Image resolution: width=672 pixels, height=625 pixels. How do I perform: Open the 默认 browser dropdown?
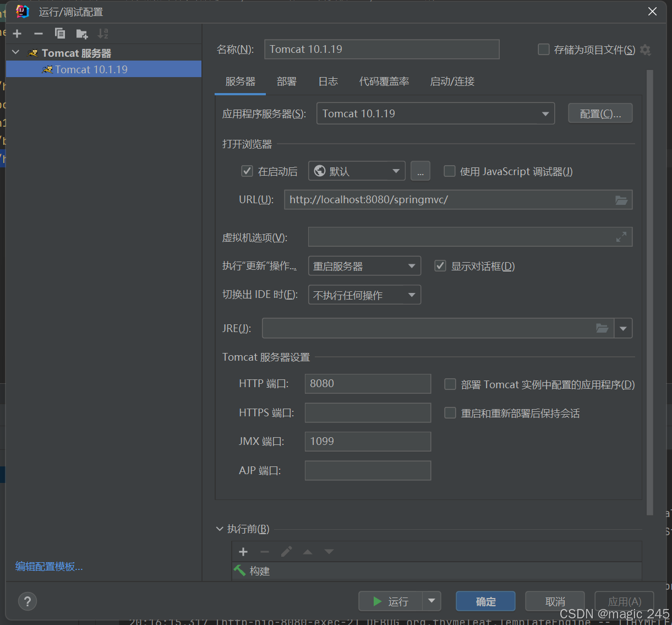pyautogui.click(x=357, y=171)
